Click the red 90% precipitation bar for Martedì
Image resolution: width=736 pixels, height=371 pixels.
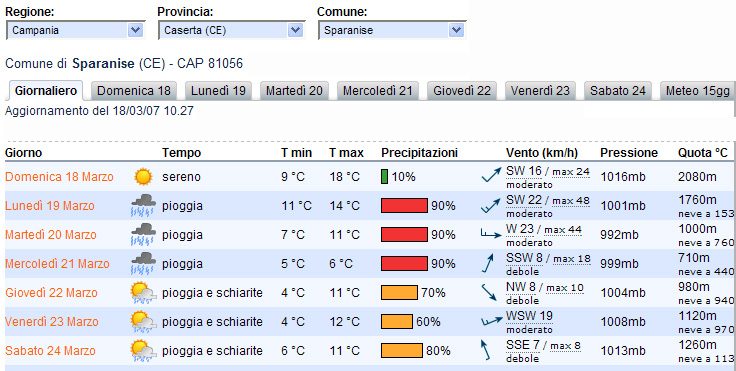tap(404, 234)
